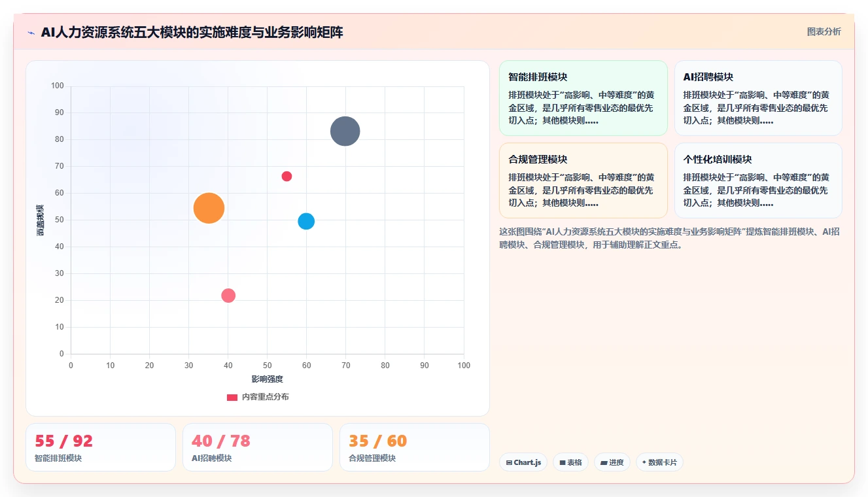Click the small red bubble near 66
This screenshot has width=868, height=497.
coord(286,176)
